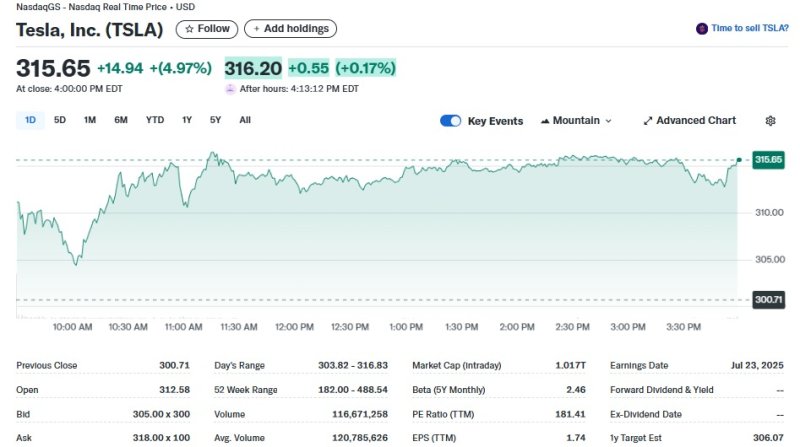Click the Open value 312.58
800x447 pixels.
pyautogui.click(x=174, y=390)
